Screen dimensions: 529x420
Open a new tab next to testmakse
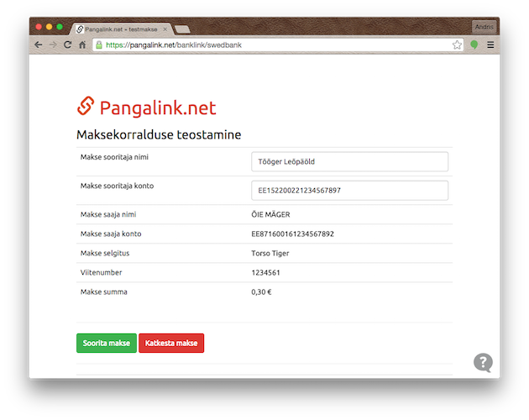[182, 29]
